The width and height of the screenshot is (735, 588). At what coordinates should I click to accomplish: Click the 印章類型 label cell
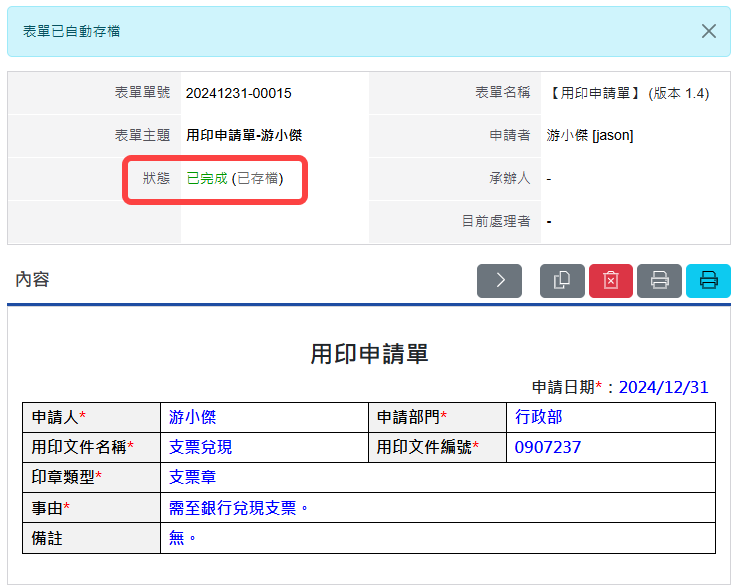pos(91,477)
